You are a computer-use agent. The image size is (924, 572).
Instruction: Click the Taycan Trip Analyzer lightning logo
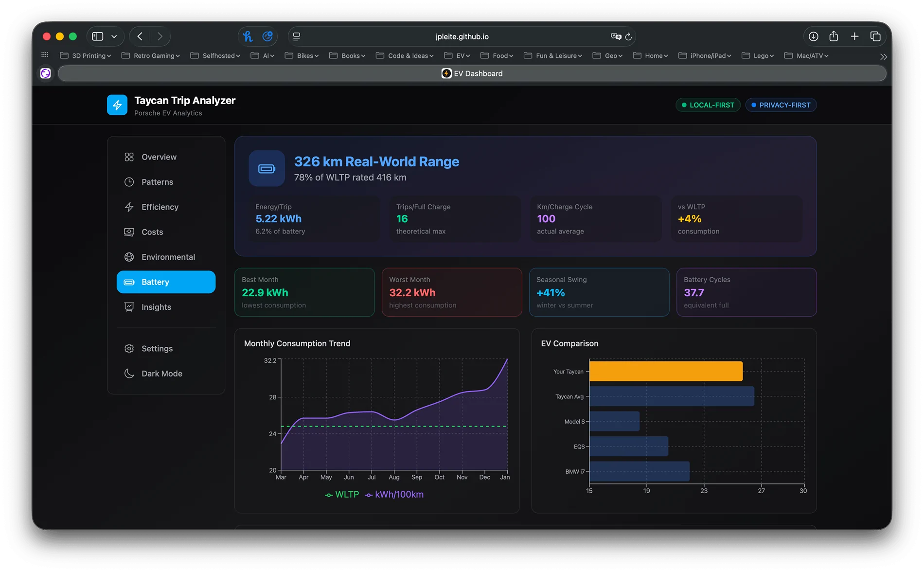pos(117,105)
